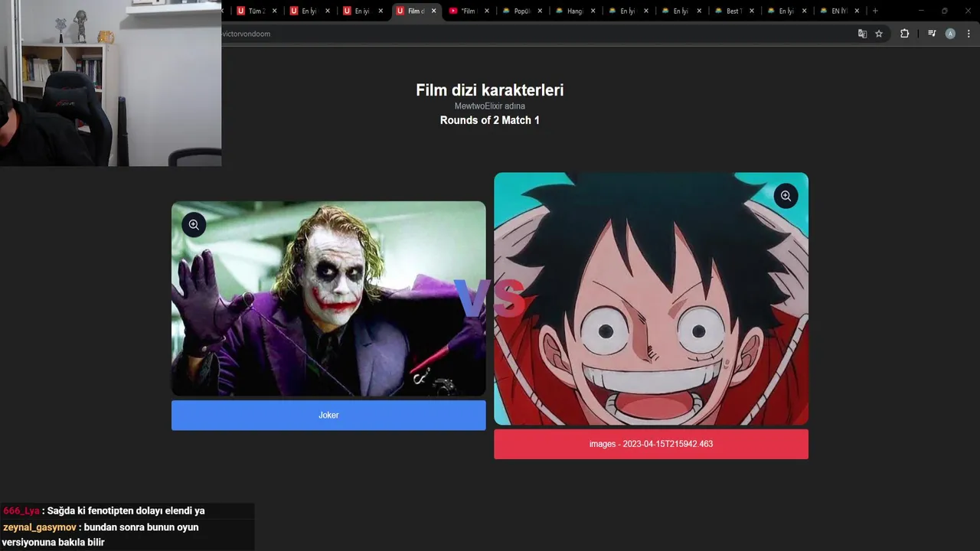The image size is (980, 551).
Task: Pick the Joker picture
Action: click(328, 298)
